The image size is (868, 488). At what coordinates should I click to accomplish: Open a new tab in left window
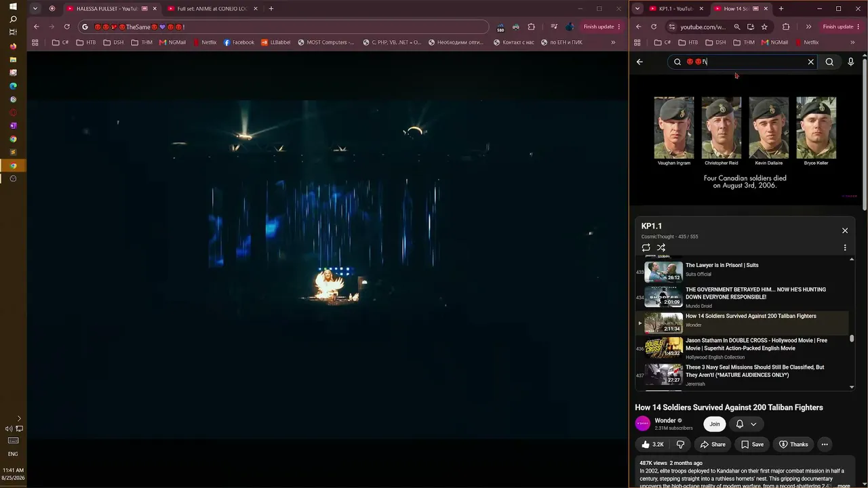click(271, 9)
